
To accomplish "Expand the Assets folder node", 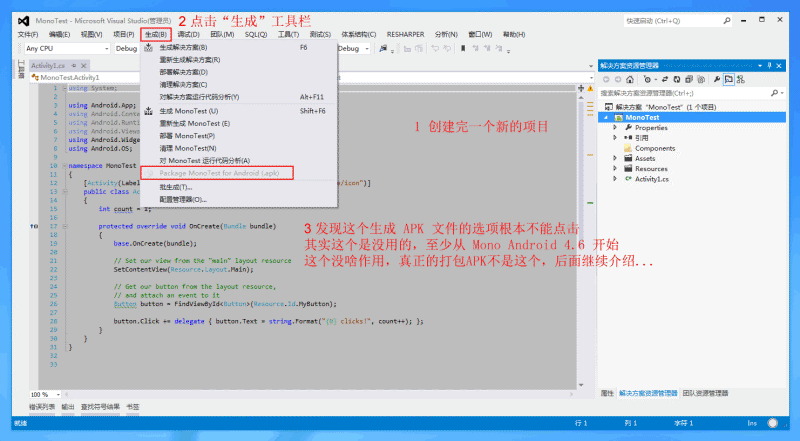I will (x=615, y=158).
